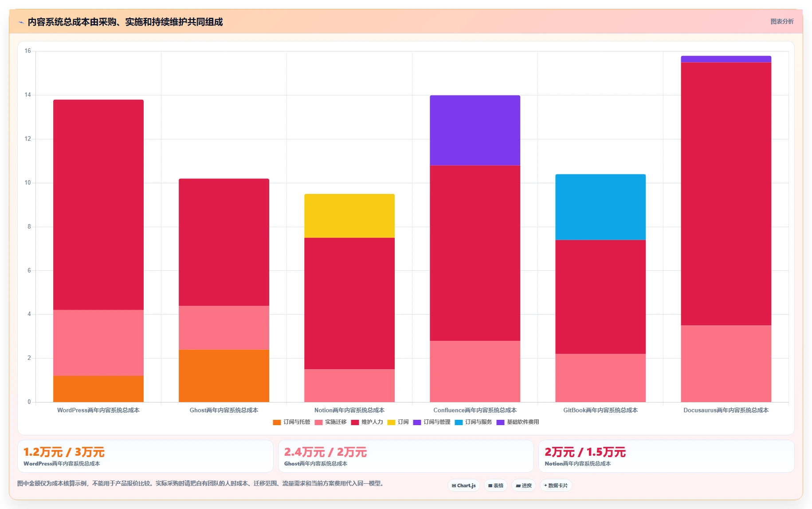Select the red segment of the WordPress bar
Viewport: 812px width, 509px height.
[x=98, y=205]
